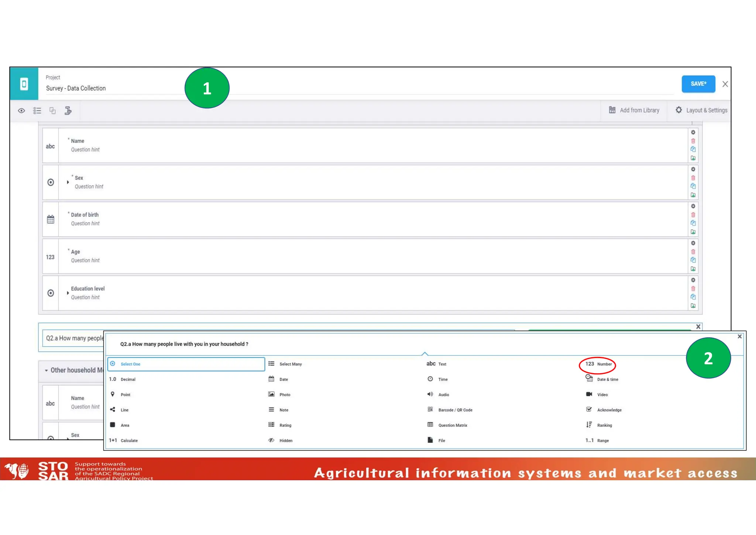Choose Select Many question type
This screenshot has height=535, width=756.
tap(290, 364)
